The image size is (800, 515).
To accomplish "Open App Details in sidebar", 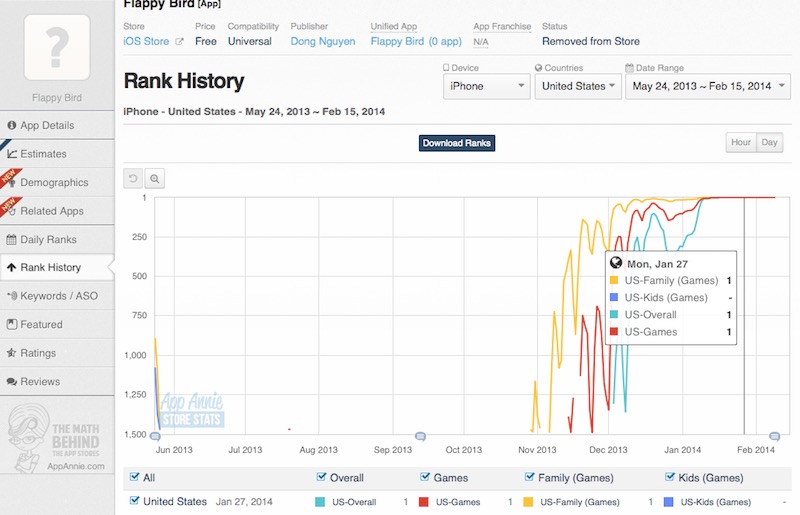I will (x=57, y=125).
